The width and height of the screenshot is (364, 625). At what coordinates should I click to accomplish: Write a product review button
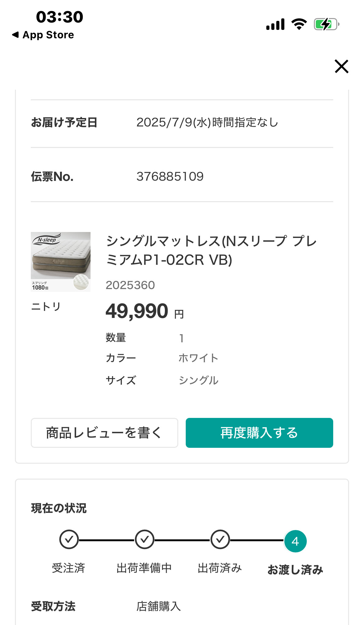105,433
